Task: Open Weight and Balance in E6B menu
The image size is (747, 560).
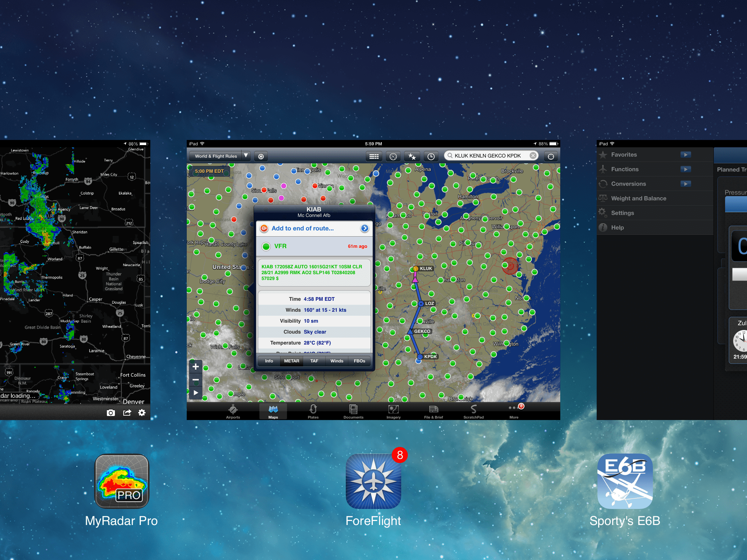Action: tap(655, 198)
